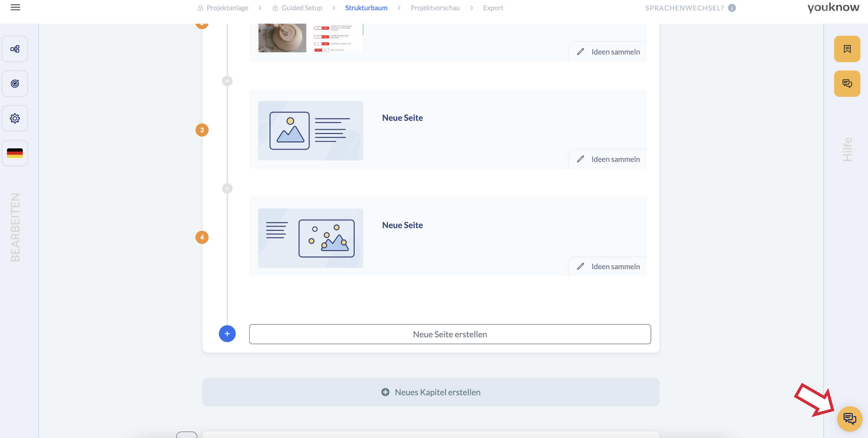The width and height of the screenshot is (868, 438).
Task: Click the German flag language icon
Action: (x=15, y=153)
